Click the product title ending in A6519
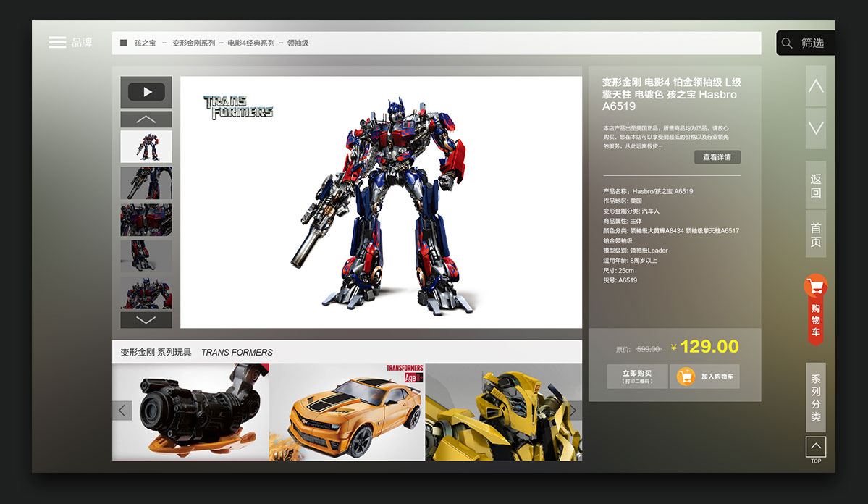This screenshot has width=868, height=504. (x=672, y=94)
